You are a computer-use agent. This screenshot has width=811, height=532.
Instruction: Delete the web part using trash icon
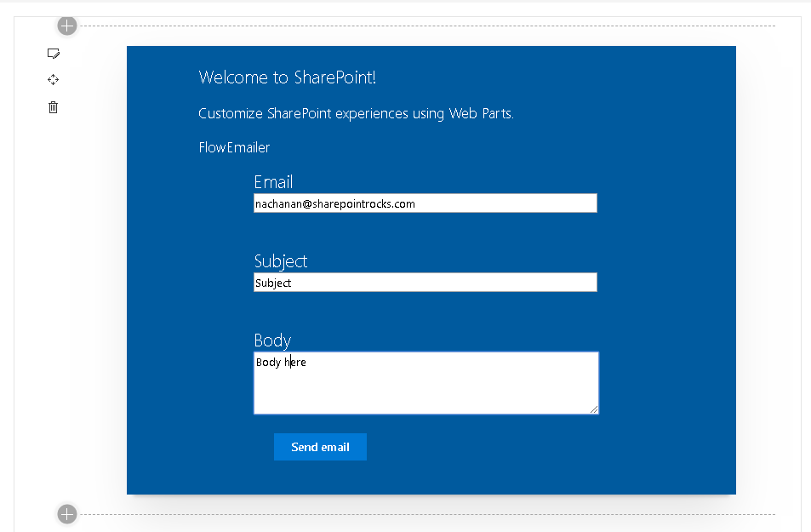[54, 107]
